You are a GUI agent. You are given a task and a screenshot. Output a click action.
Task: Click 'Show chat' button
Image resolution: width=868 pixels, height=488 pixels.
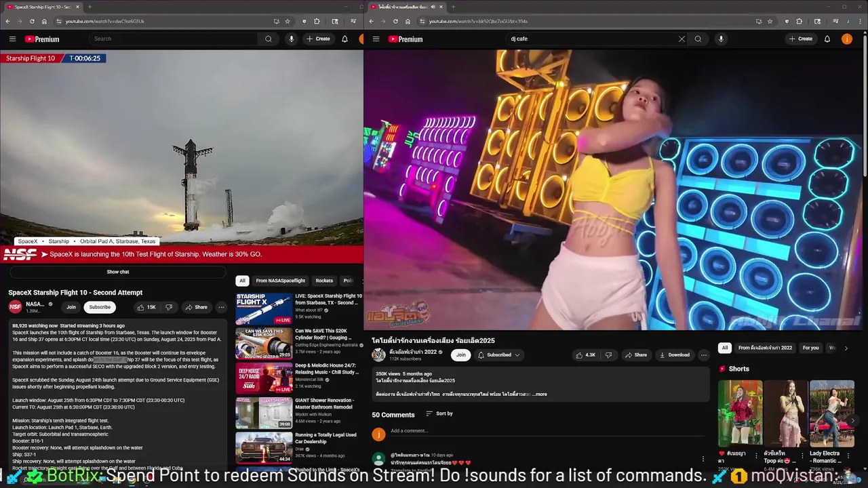(x=118, y=272)
